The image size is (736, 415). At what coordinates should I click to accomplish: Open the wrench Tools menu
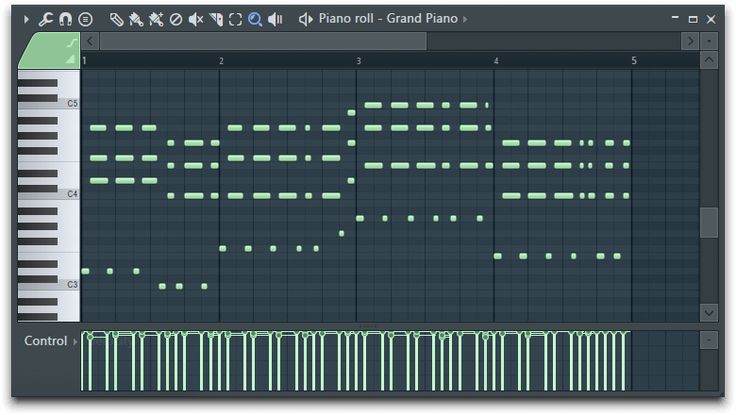45,19
